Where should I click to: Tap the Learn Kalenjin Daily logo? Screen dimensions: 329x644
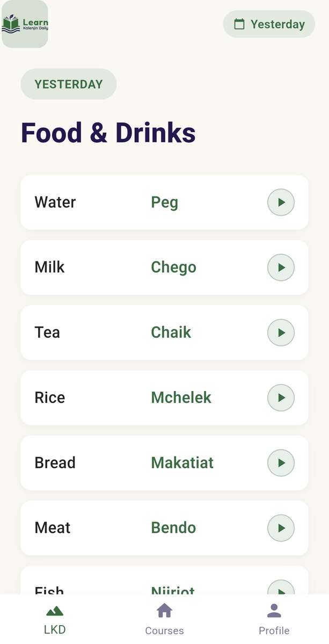coord(25,24)
